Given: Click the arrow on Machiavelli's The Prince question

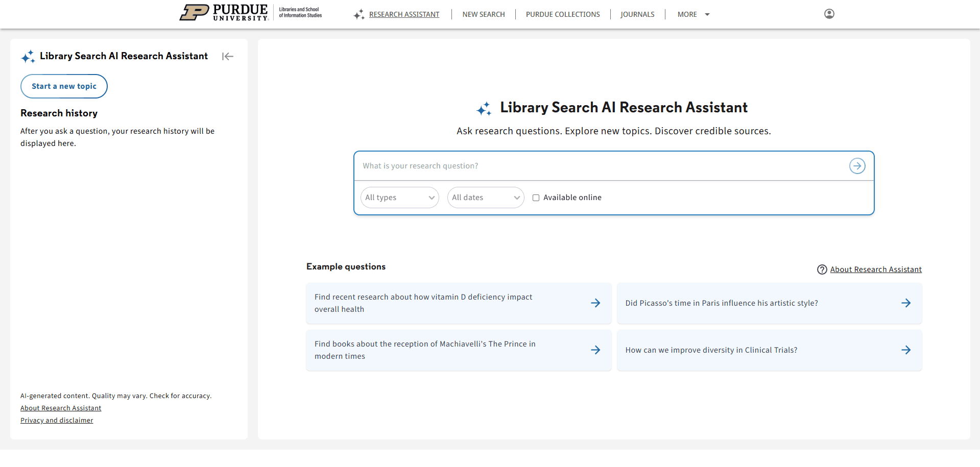Looking at the screenshot, I should tap(595, 350).
